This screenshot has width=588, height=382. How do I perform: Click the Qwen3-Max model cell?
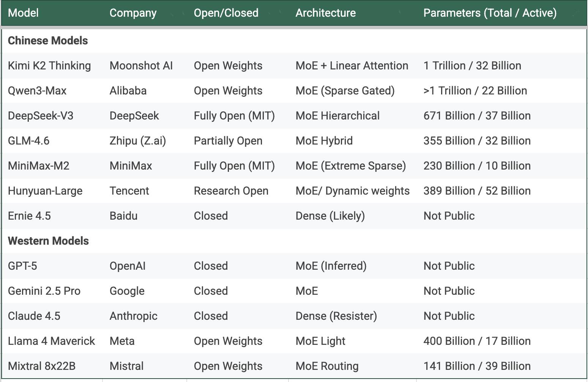tap(37, 91)
